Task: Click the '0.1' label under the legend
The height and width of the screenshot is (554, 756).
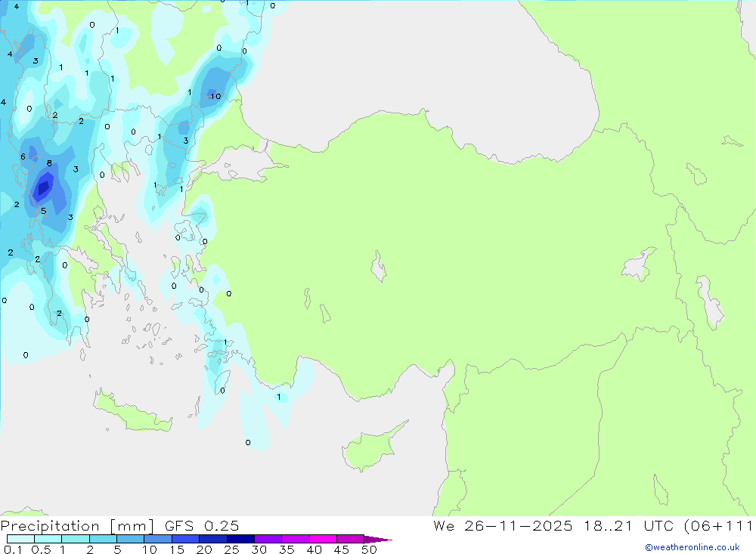Action: coord(13,549)
